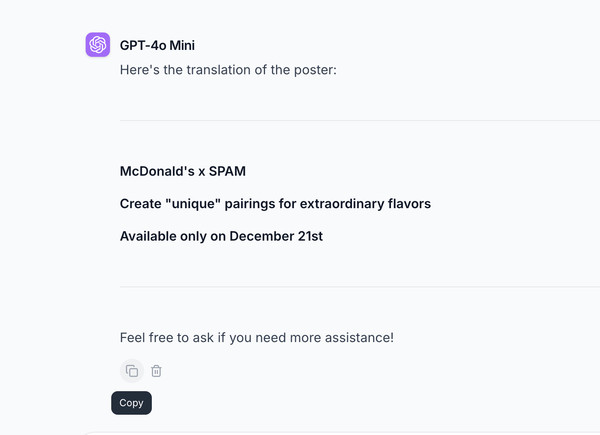
Task: Click the "McDonald's x SPAM" bold line
Action: click(183, 171)
